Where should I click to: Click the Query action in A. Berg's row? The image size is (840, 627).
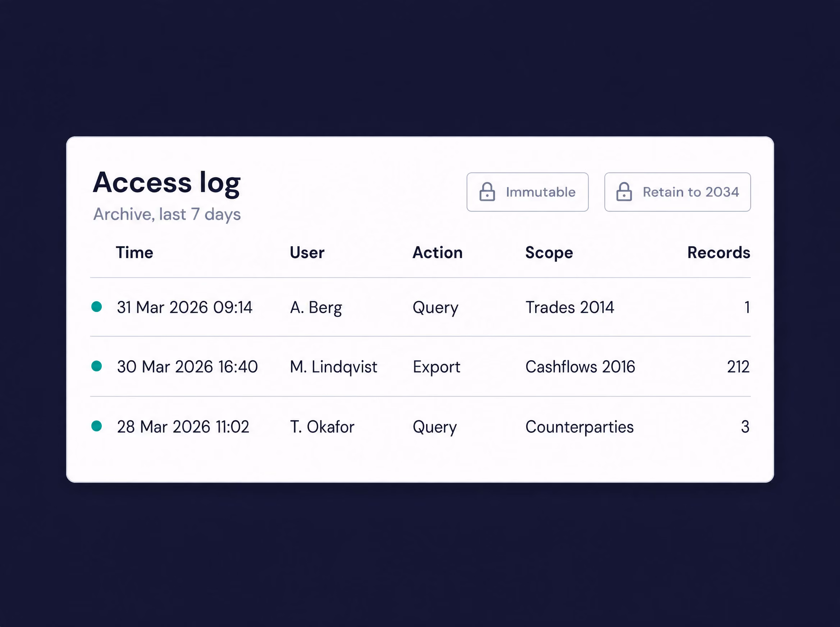click(435, 308)
